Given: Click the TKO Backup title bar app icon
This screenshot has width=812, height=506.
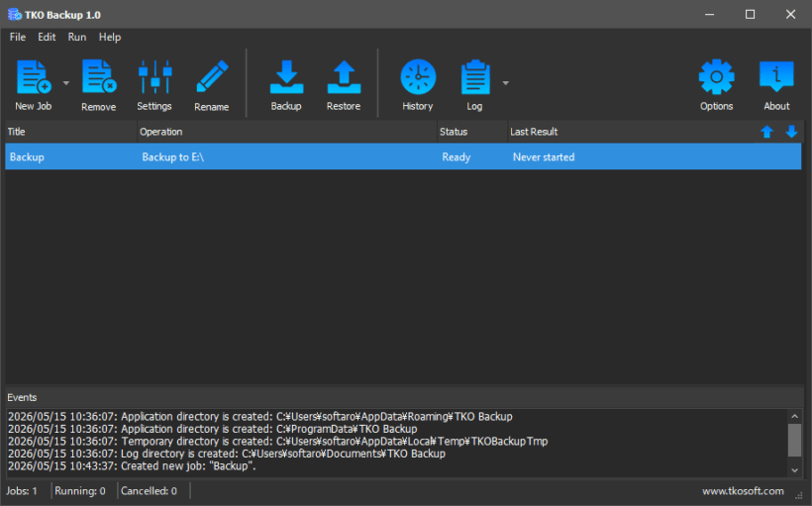Looking at the screenshot, I should [x=14, y=15].
